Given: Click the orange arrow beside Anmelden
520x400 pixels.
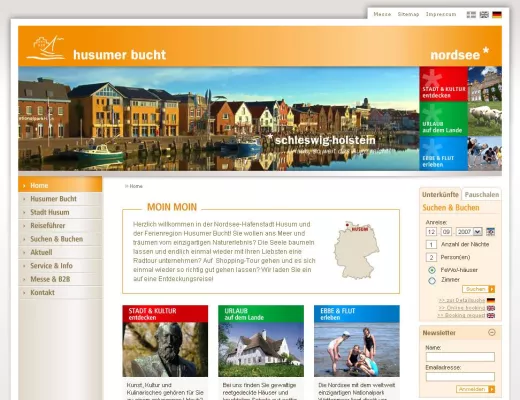Looking at the screenshot, I should click(x=492, y=389).
